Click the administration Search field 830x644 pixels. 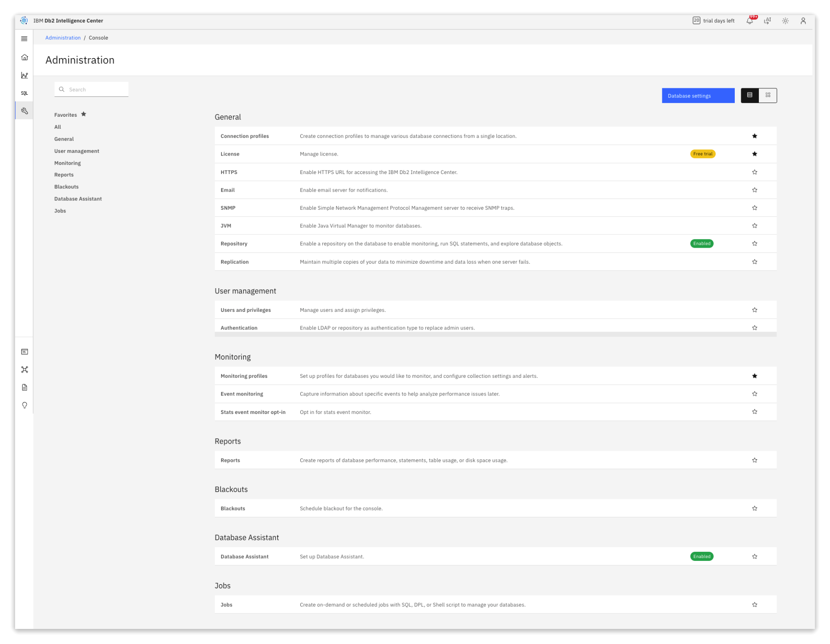click(x=91, y=90)
